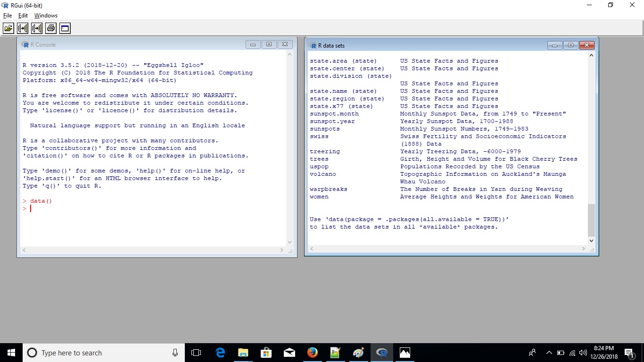Click the 'uspop' dataset entry
This screenshot has height=362, width=644.
tap(319, 166)
